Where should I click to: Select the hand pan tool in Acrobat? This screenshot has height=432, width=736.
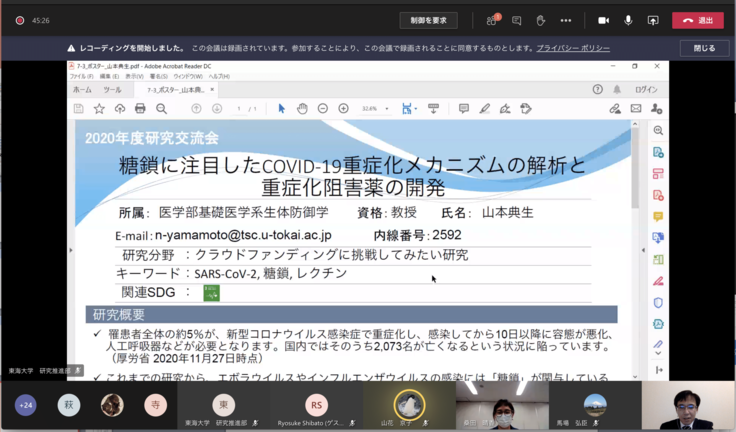coord(301,108)
